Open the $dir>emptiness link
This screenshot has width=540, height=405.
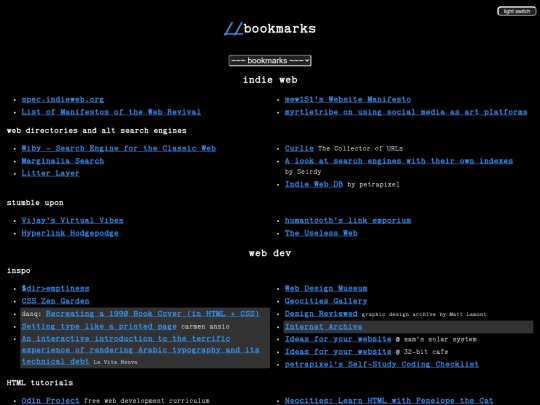point(55,289)
